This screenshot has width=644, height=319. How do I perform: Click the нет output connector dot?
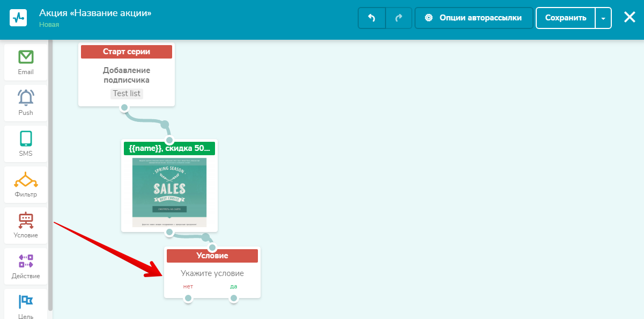188,299
